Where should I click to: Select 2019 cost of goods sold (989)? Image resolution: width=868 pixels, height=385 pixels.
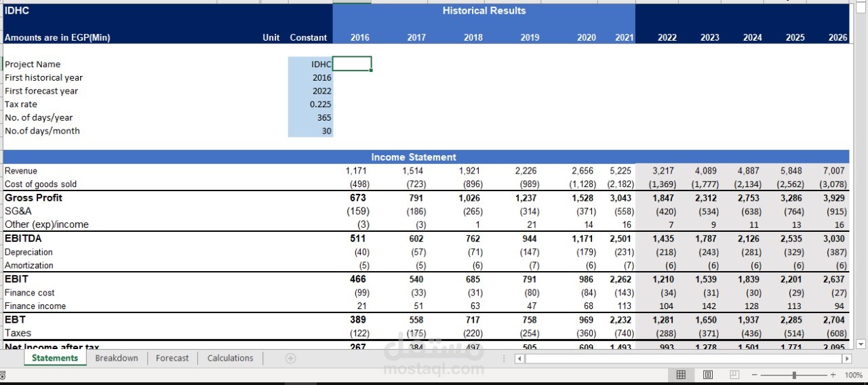coord(528,184)
